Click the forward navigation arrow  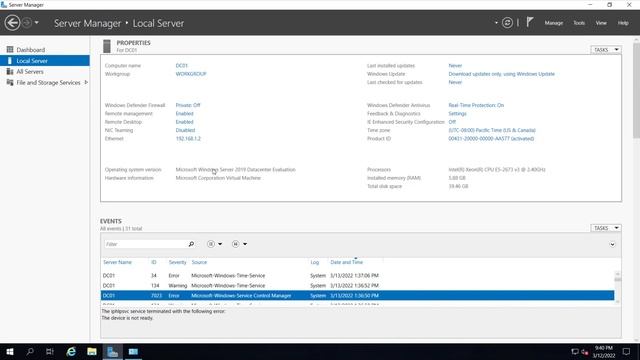coord(27,23)
